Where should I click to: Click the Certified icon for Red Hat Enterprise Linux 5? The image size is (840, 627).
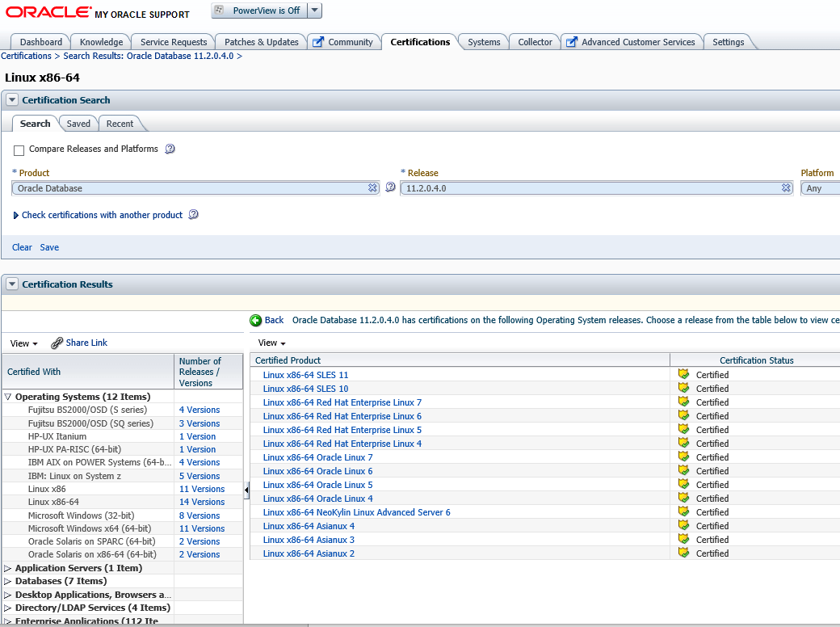click(683, 429)
